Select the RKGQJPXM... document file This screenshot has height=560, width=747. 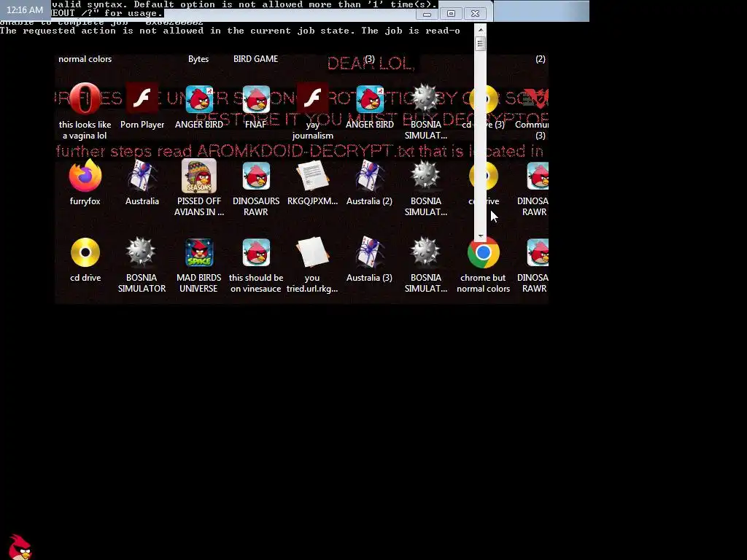tap(312, 176)
